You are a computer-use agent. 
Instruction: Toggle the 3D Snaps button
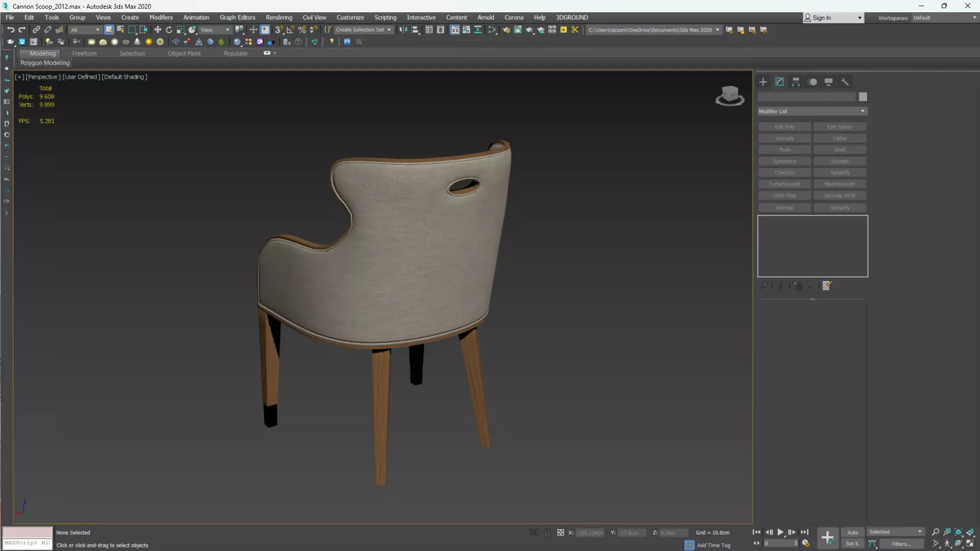[x=279, y=30]
